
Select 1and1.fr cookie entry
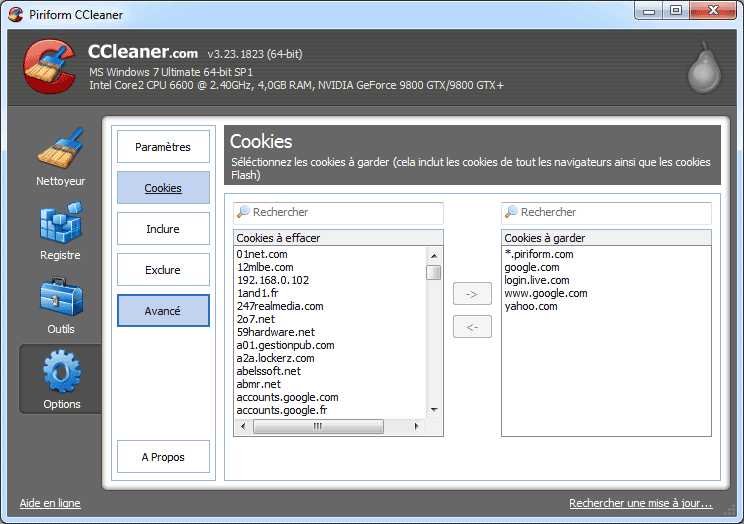point(257,293)
